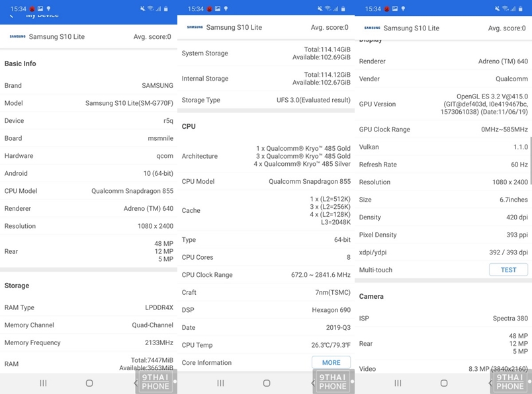
Task: Tap the Wi-Fi icon in the Display screen status bar
Action: pyautogui.click(x=505, y=9)
